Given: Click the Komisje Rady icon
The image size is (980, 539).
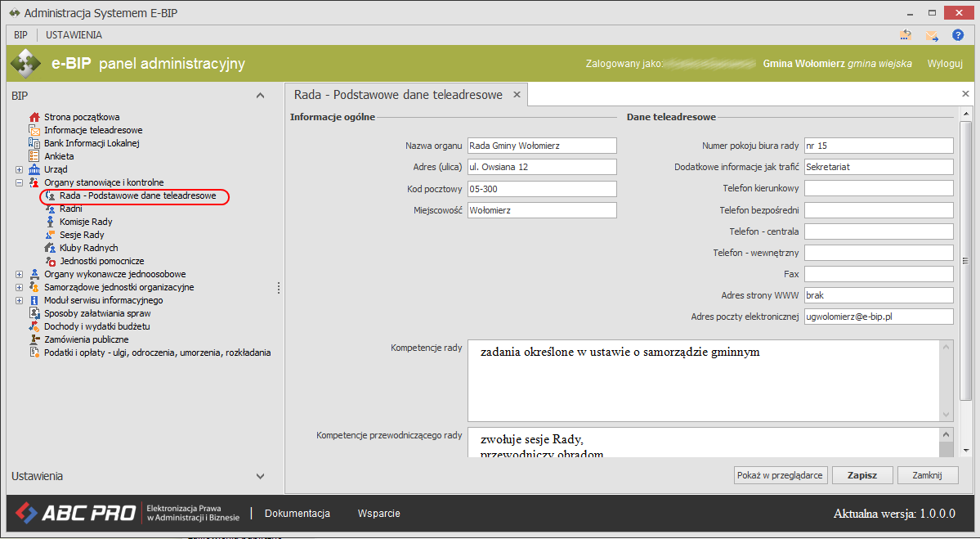Looking at the screenshot, I should coord(51,222).
